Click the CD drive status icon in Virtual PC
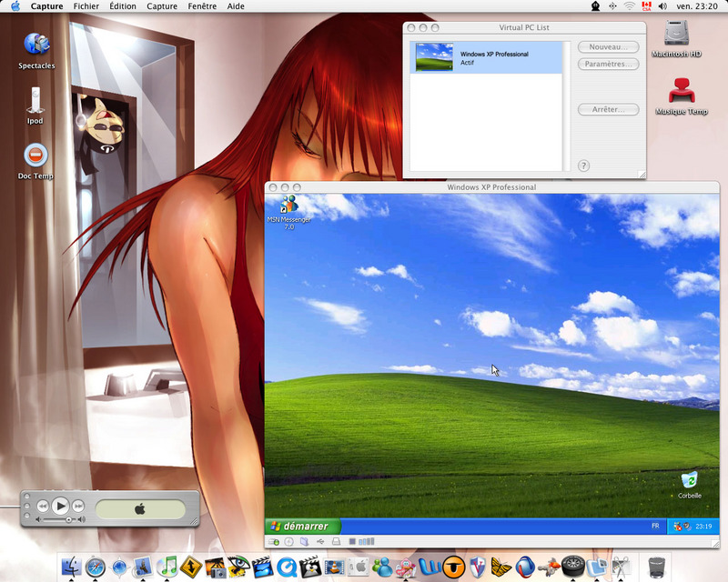Screen dimensions: 728x582 (289, 542)
